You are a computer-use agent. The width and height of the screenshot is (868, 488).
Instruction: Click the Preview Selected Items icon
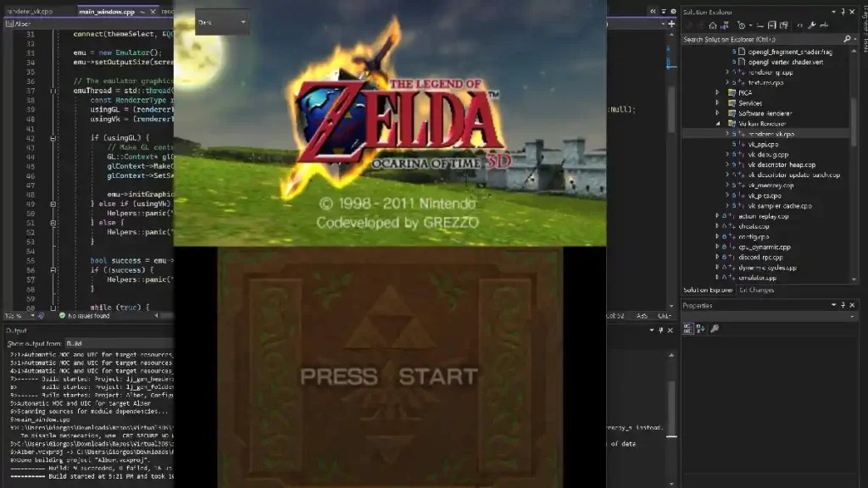pos(824,25)
